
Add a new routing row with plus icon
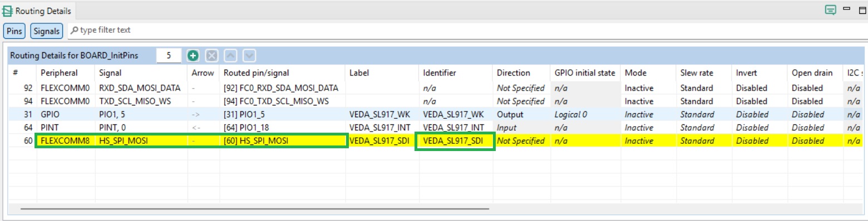click(193, 56)
